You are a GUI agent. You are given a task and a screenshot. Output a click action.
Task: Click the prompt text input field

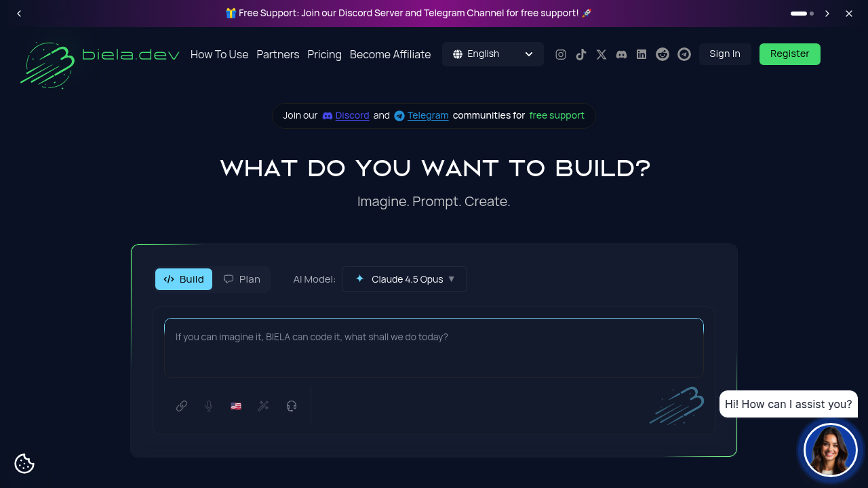434,346
